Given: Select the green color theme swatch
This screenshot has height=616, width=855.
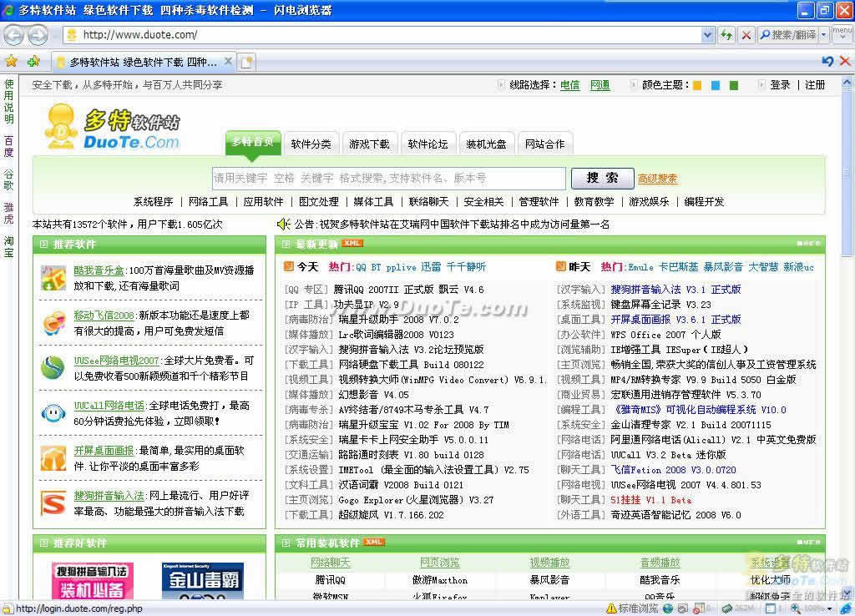Looking at the screenshot, I should coord(734,86).
